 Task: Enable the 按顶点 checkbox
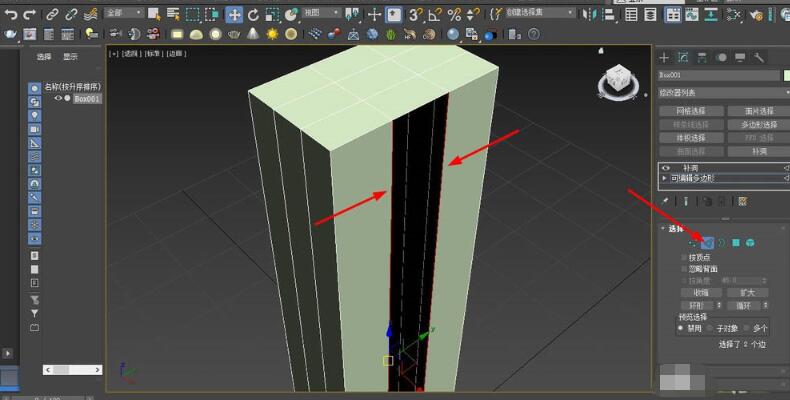[684, 257]
